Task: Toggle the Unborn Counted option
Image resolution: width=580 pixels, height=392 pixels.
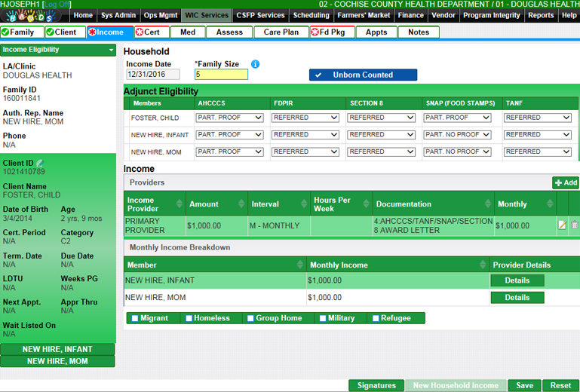Action: [x=363, y=75]
